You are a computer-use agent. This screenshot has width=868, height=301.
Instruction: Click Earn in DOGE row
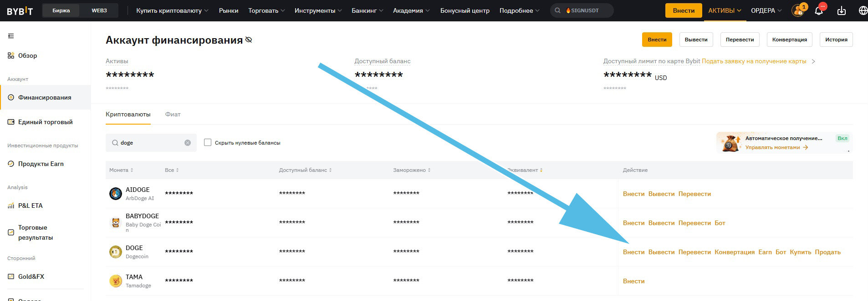765,252
